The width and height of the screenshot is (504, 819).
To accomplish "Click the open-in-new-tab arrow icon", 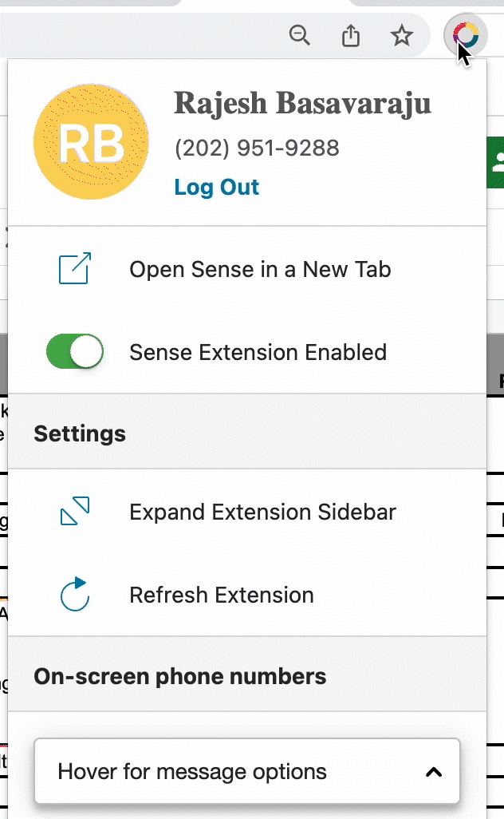I will [75, 268].
